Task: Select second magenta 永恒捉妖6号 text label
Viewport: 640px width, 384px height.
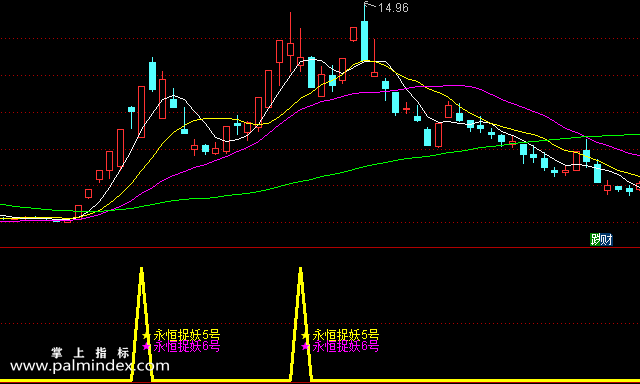Action: [346, 346]
